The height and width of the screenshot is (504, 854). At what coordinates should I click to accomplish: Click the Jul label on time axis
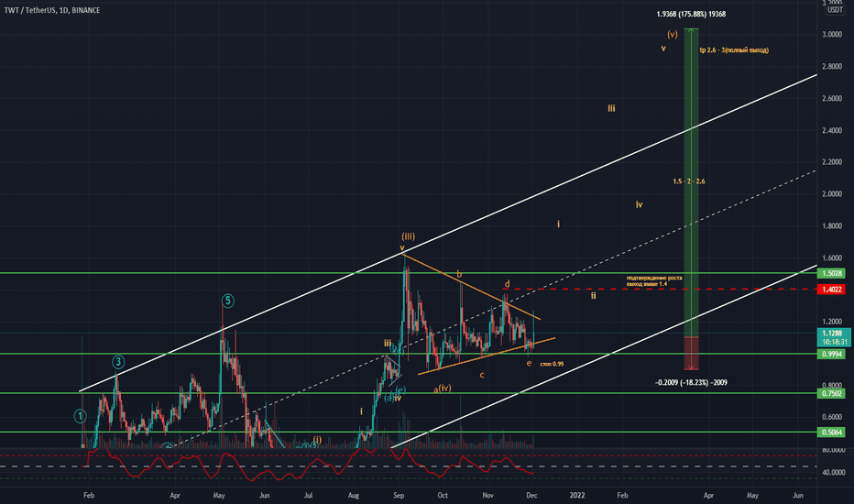pos(308,495)
